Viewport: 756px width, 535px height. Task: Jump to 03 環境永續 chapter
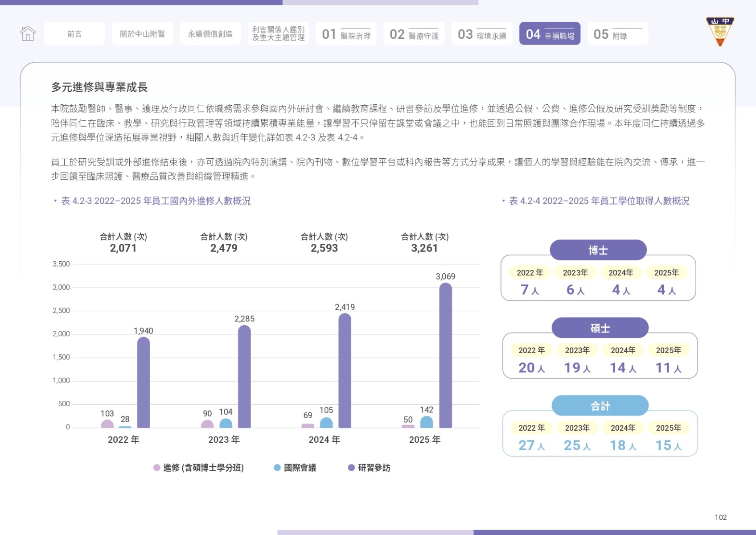pos(482,33)
